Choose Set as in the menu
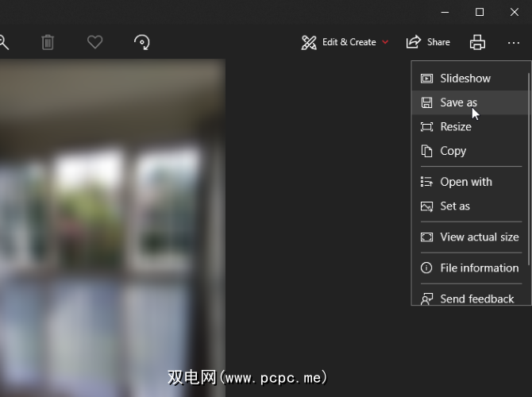532x397 pixels. 469,206
